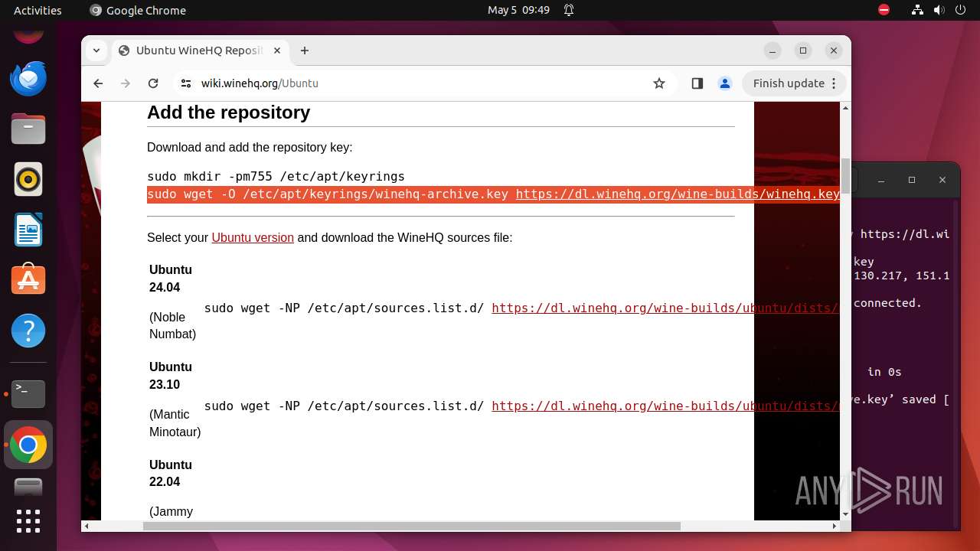
Task: Show Applications grid
Action: tap(28, 520)
